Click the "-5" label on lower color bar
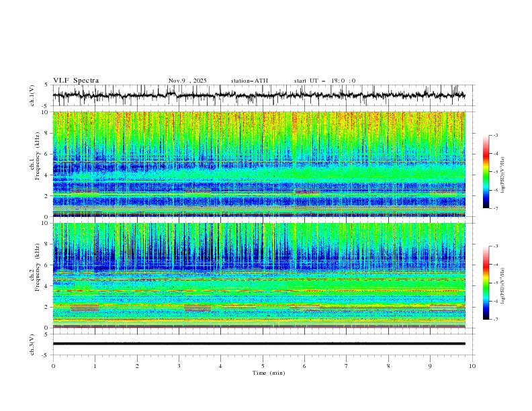The image size is (532, 411). pyautogui.click(x=495, y=283)
